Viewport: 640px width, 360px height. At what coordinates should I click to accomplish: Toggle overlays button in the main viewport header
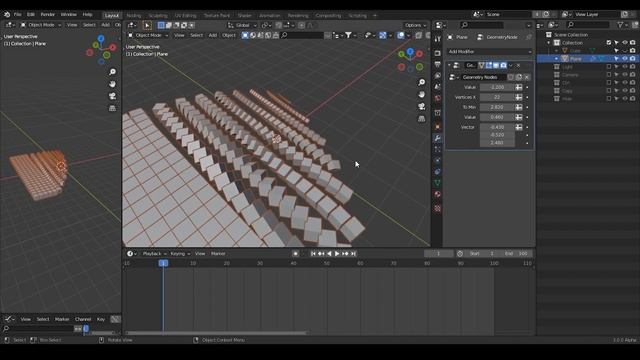pos(401,36)
